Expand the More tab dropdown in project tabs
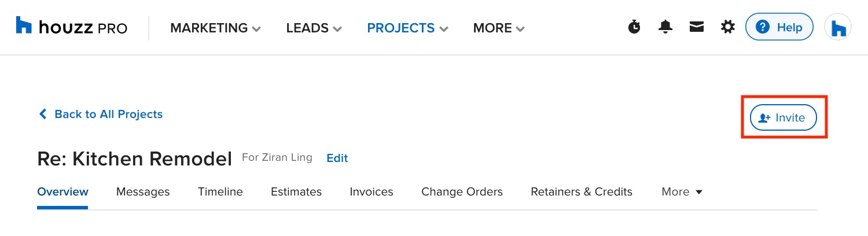 tap(682, 191)
